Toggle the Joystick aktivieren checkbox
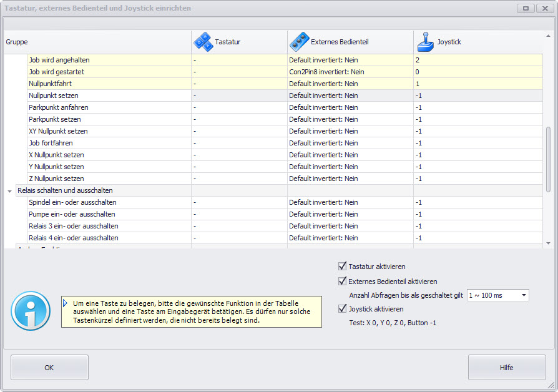The height and width of the screenshot is (392, 558). click(x=342, y=309)
